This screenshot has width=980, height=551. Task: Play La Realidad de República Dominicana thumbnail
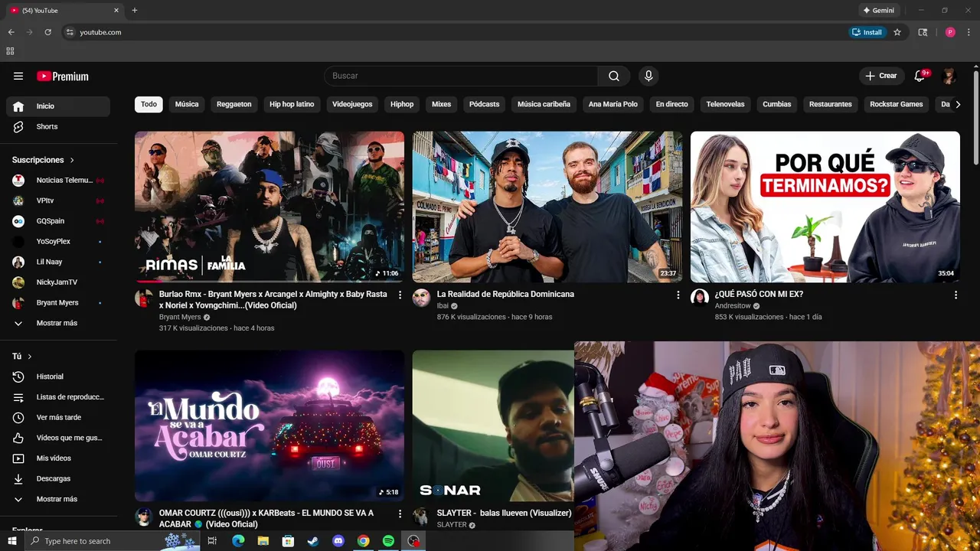pos(547,207)
